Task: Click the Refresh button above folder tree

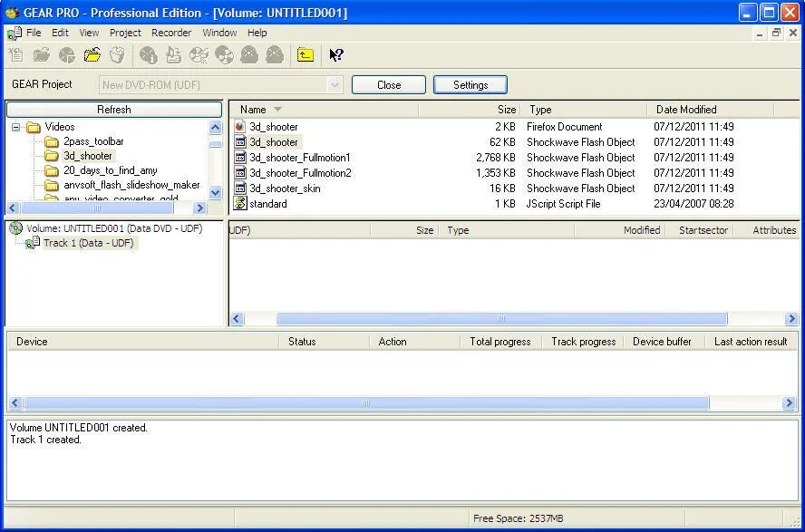Action: (114, 110)
